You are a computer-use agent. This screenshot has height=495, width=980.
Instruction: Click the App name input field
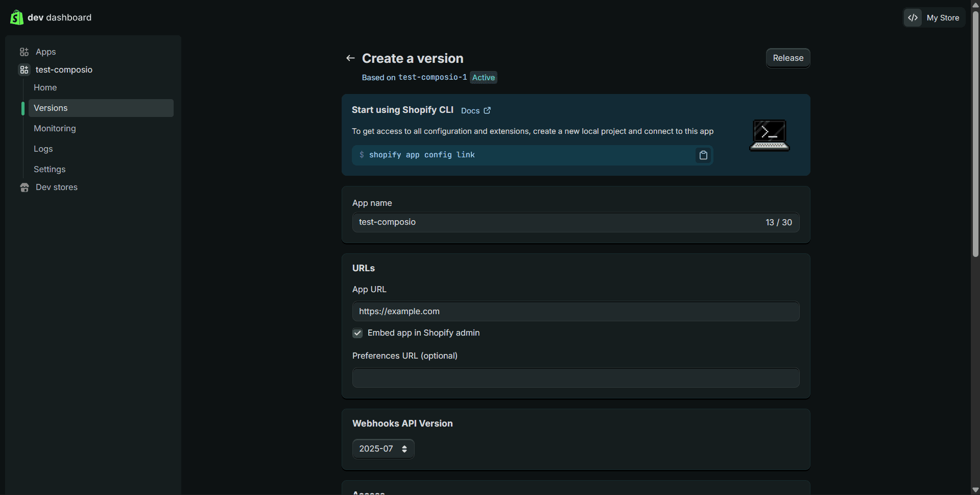576,222
